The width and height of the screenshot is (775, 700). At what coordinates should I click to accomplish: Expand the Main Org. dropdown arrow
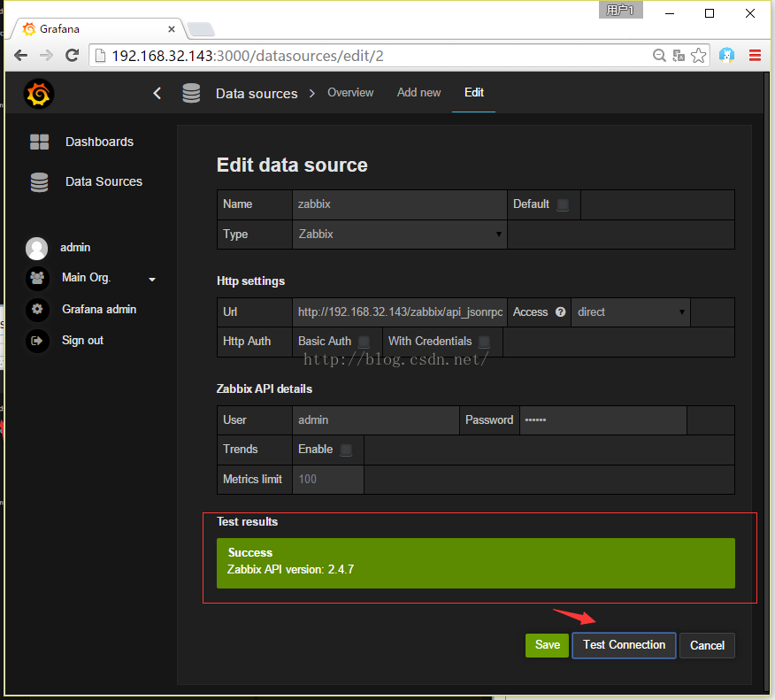[x=152, y=280]
